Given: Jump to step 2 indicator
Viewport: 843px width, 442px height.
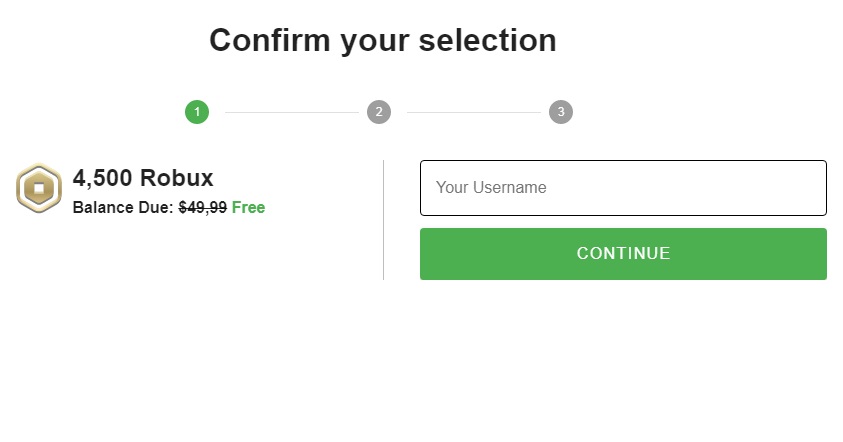Looking at the screenshot, I should [379, 112].
